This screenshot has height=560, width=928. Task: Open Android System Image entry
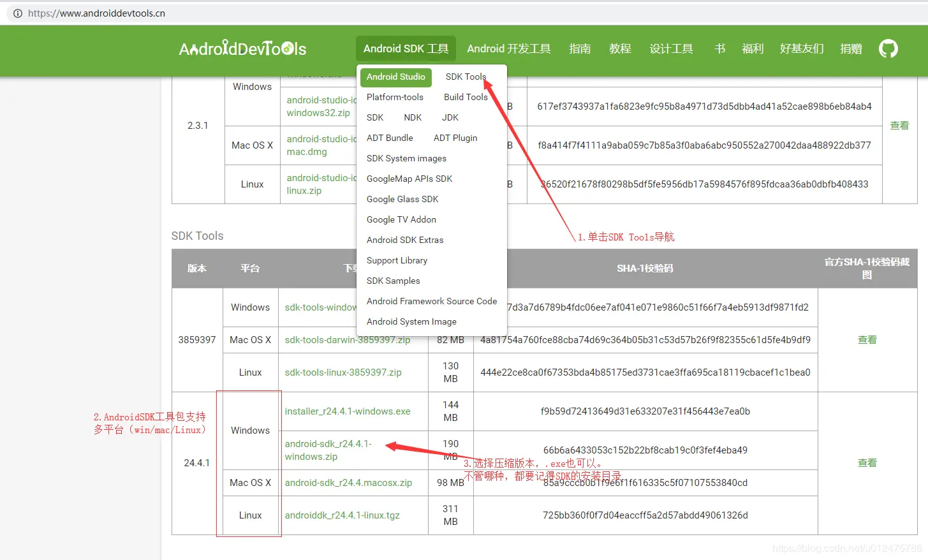click(411, 321)
